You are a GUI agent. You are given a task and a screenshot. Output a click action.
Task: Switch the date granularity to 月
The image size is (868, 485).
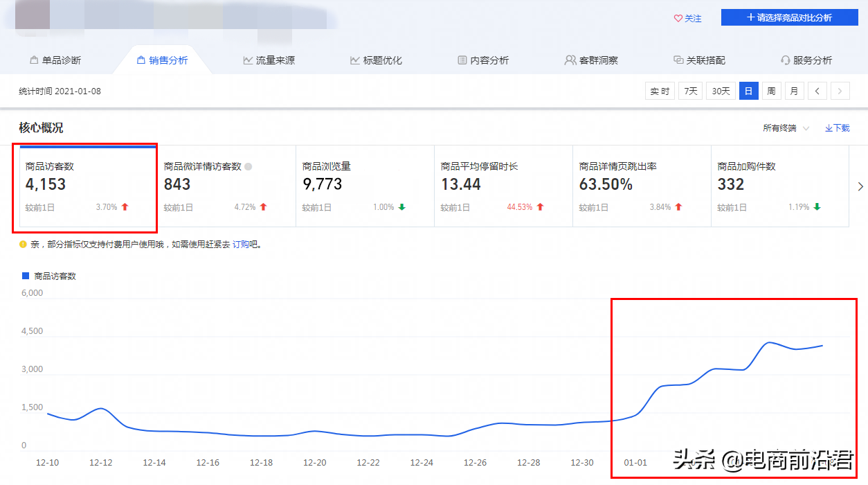pos(793,90)
